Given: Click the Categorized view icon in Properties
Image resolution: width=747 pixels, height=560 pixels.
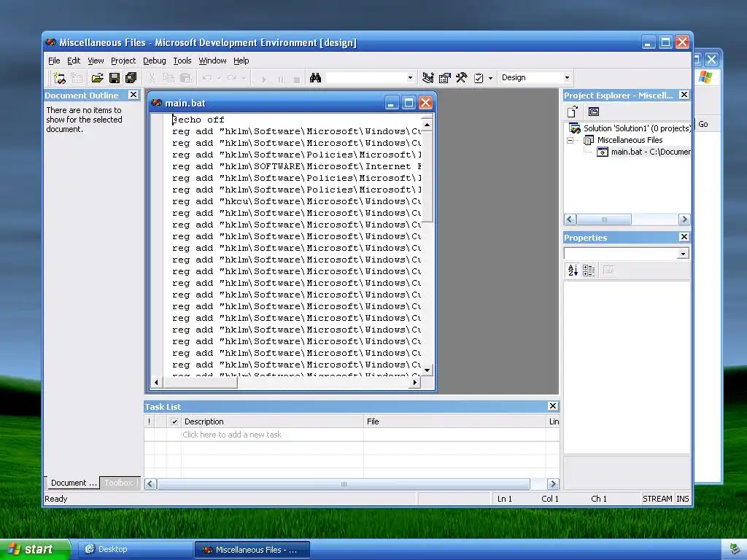Looking at the screenshot, I should tap(589, 271).
